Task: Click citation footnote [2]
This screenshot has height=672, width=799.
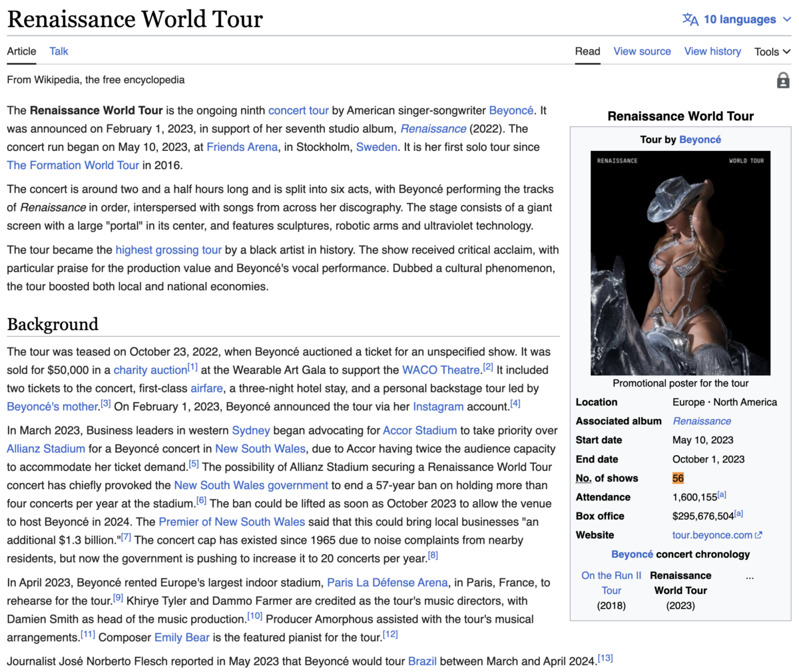Action: 488,367
